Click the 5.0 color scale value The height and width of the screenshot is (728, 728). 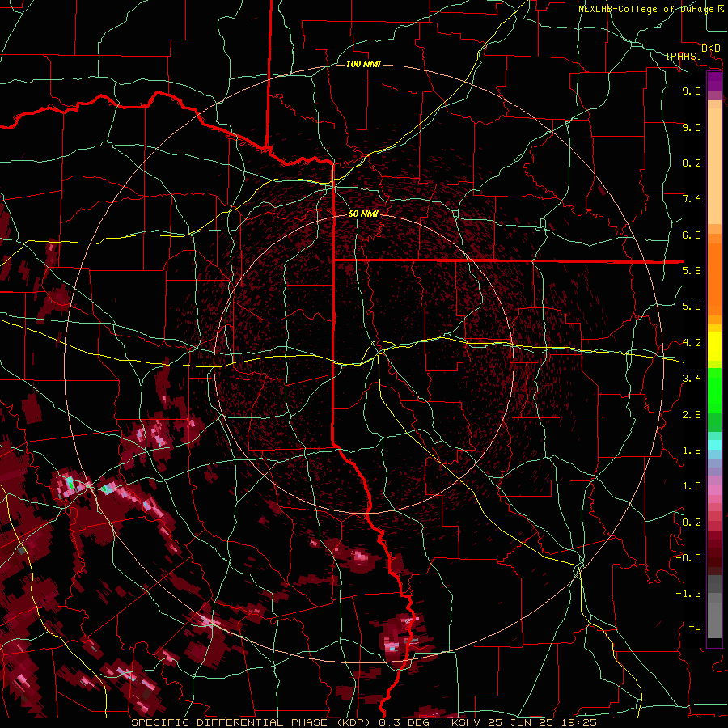point(692,307)
